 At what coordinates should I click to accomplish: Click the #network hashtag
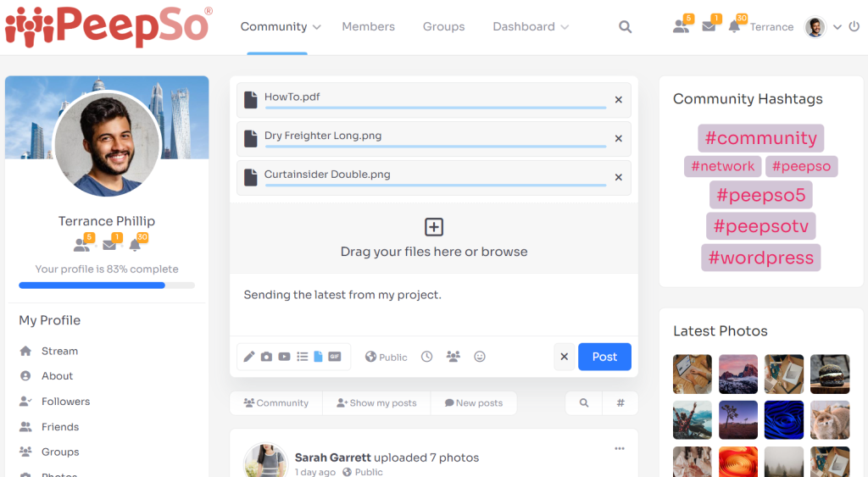click(x=722, y=166)
